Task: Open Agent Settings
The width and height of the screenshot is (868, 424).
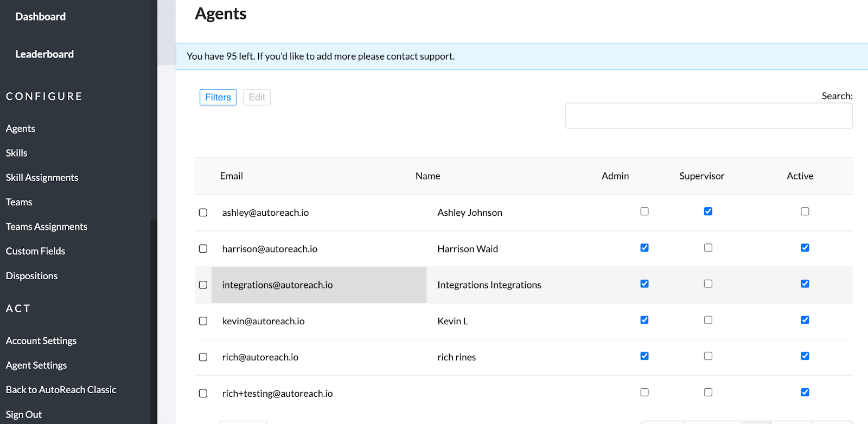Action: (36, 365)
